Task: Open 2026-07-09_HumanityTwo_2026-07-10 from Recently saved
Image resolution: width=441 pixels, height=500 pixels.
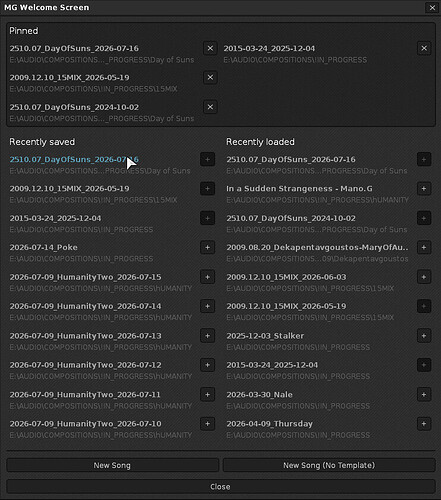Action: point(85,424)
